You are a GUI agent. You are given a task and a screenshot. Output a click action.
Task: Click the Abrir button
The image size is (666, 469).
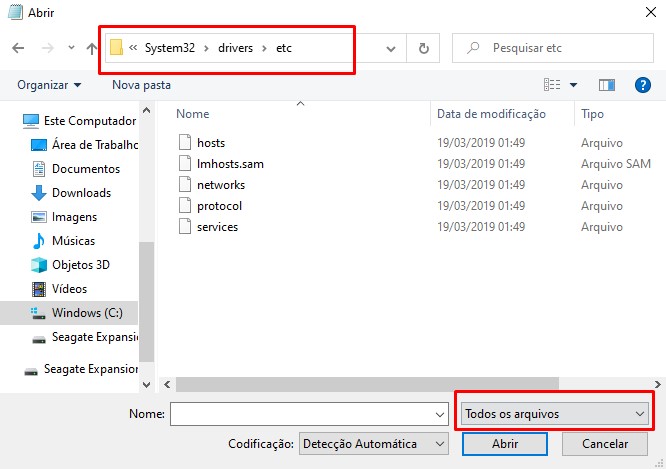[505, 444]
